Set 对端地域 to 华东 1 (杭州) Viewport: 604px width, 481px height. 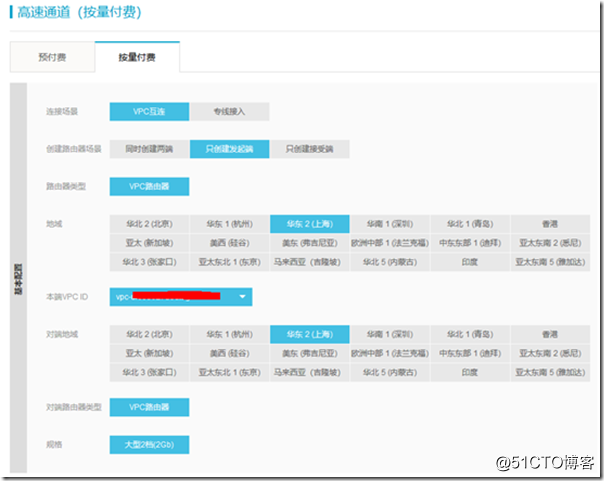click(230, 334)
